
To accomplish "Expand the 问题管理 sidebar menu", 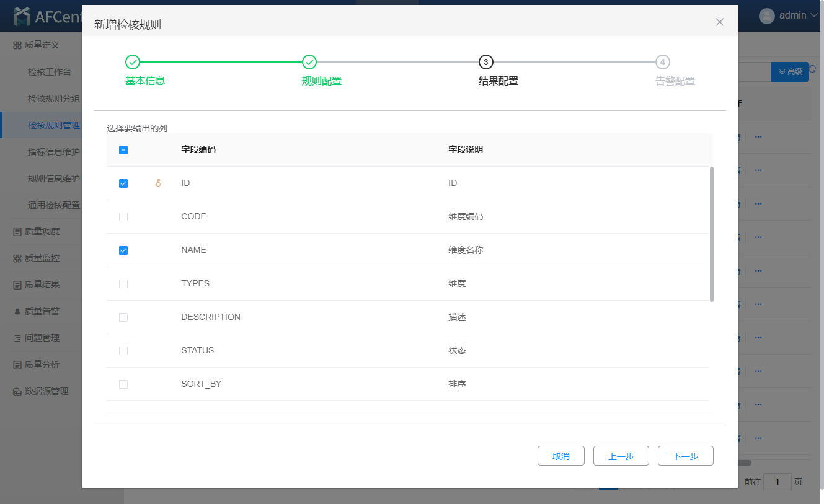I will coord(41,338).
